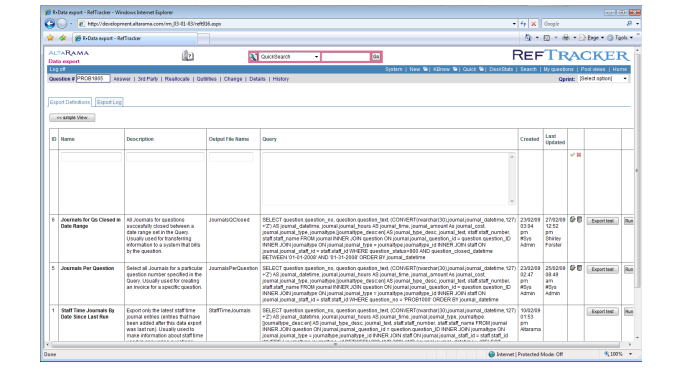The image size is (675, 372).
Task: Expand the browser Tools menu
Action: click(619, 38)
